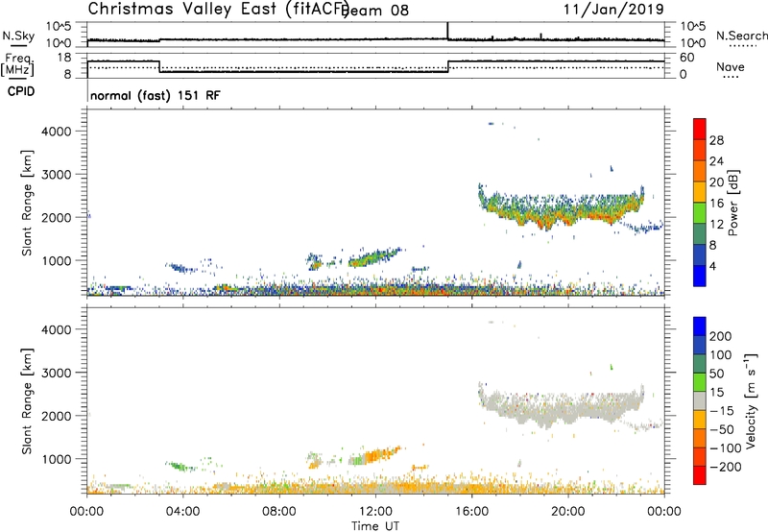The width and height of the screenshot is (768, 532).
Task: Click the '08:00' time tick label
Action: [279, 512]
